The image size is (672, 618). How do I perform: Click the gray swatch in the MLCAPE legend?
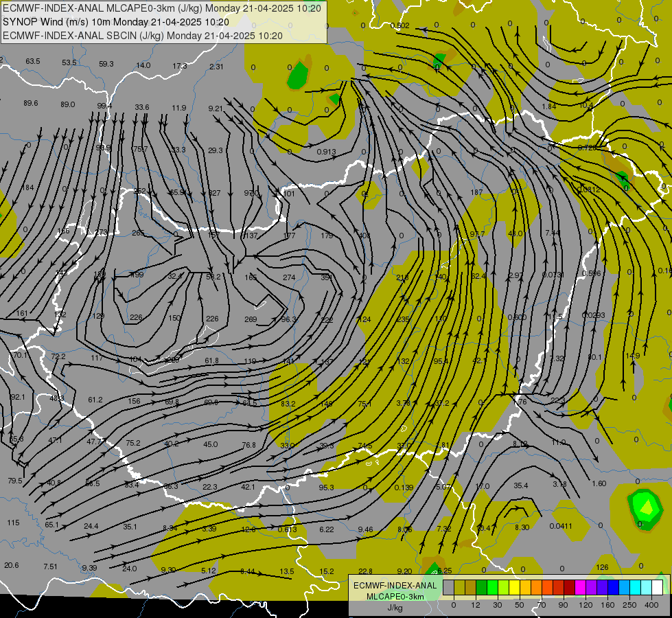point(449,587)
